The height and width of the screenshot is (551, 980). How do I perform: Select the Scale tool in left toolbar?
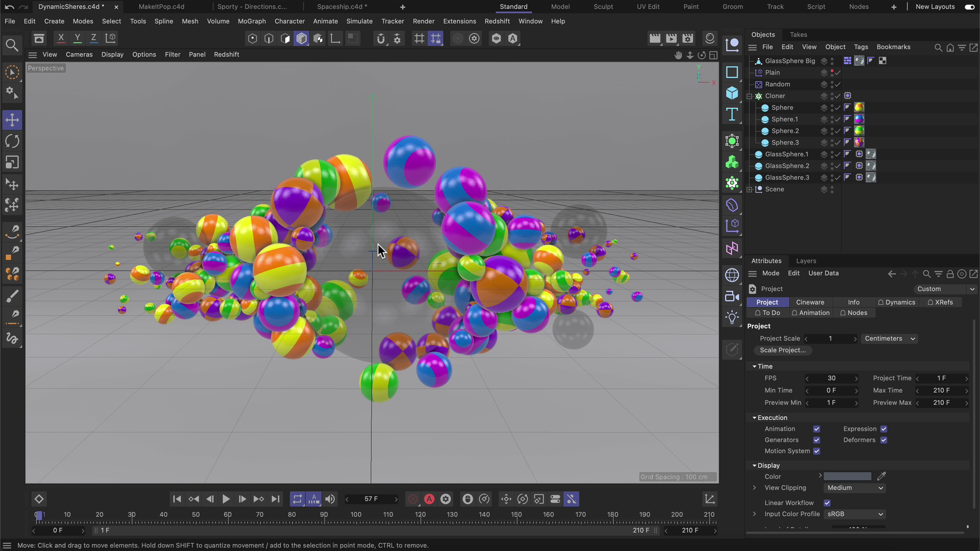(12, 163)
